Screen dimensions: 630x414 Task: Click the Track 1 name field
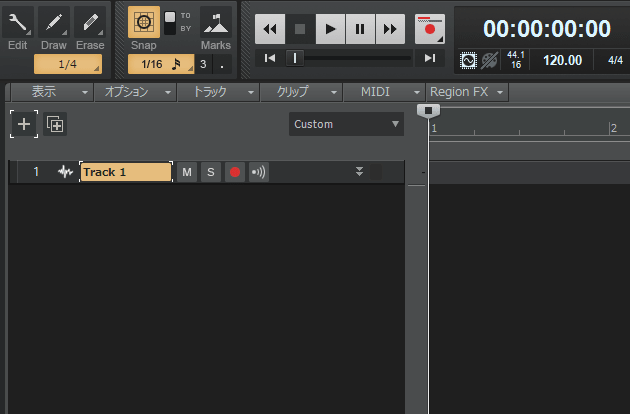[126, 172]
